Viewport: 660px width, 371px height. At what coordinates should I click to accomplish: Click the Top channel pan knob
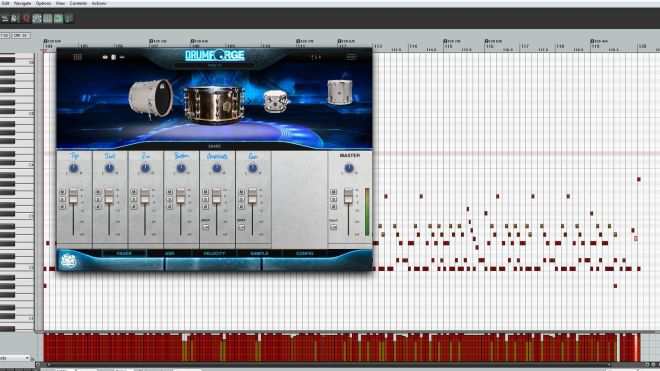pos(74,168)
